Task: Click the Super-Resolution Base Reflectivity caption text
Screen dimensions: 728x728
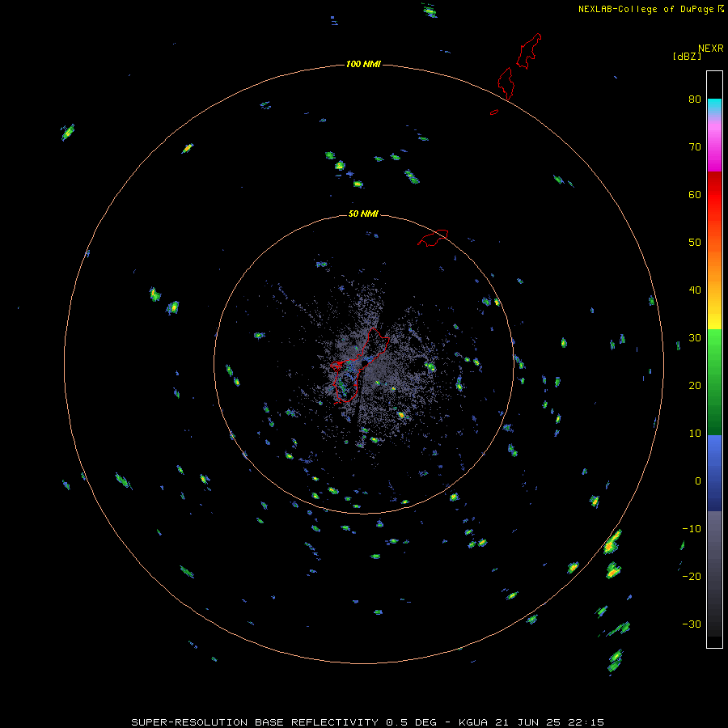Action: [368, 722]
